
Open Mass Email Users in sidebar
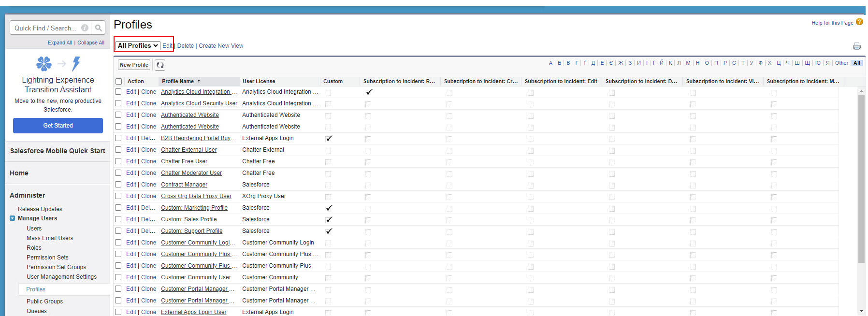pyautogui.click(x=50, y=238)
